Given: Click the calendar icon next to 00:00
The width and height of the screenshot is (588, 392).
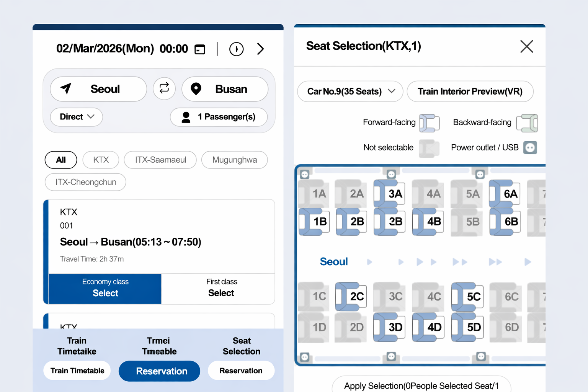Looking at the screenshot, I should click(199, 49).
